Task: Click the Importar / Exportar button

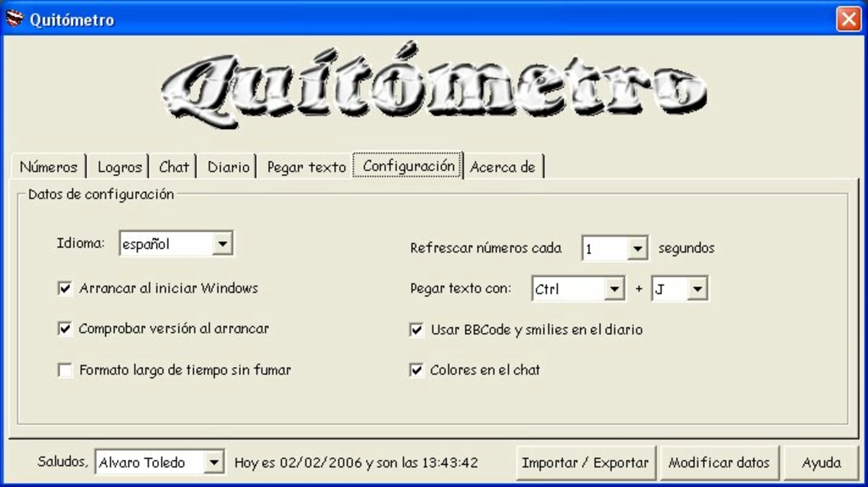Action: point(586,463)
